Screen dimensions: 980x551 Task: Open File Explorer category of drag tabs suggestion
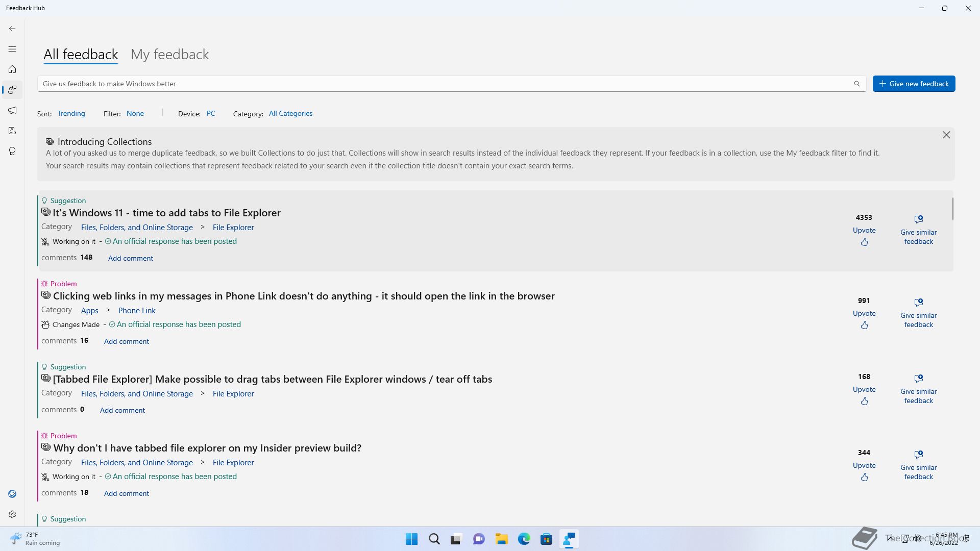point(233,393)
